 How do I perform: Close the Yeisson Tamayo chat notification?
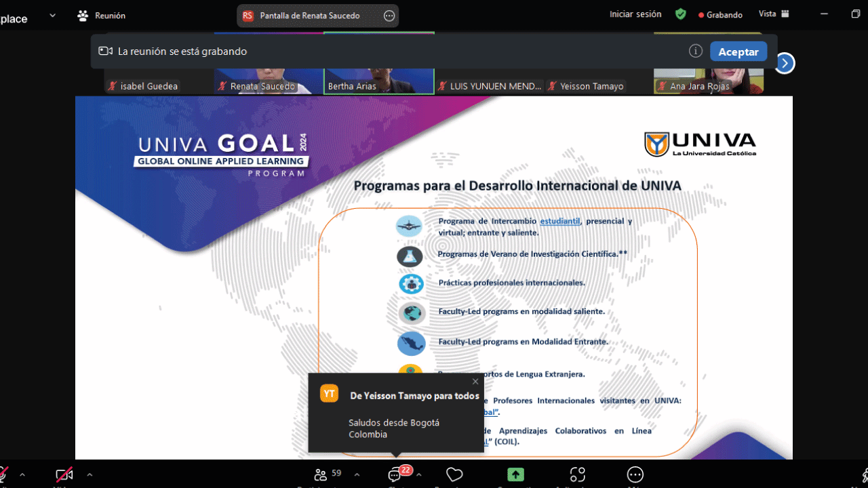click(475, 382)
